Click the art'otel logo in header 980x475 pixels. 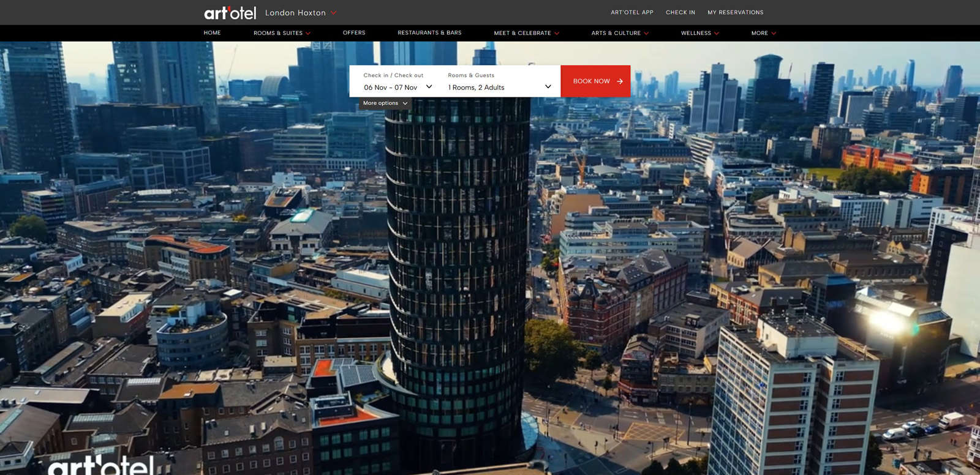click(230, 13)
